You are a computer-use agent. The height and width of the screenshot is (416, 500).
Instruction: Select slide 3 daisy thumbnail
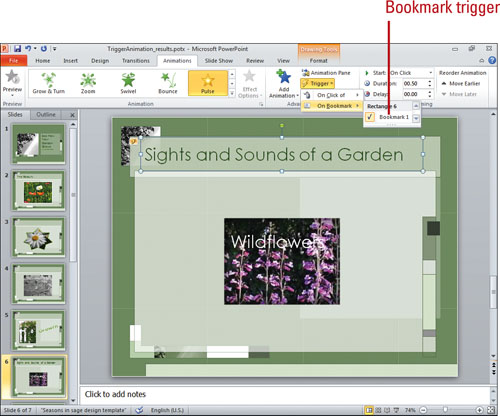pyautogui.click(x=39, y=237)
